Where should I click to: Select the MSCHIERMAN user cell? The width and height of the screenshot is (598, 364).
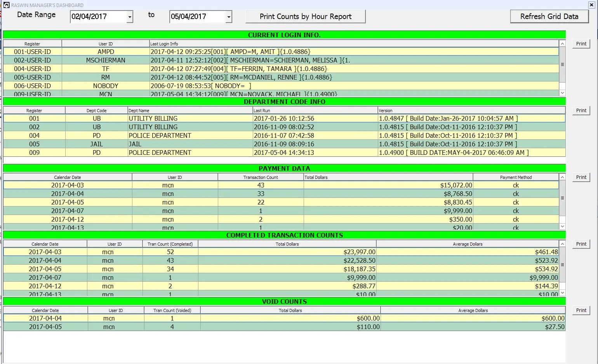point(106,60)
